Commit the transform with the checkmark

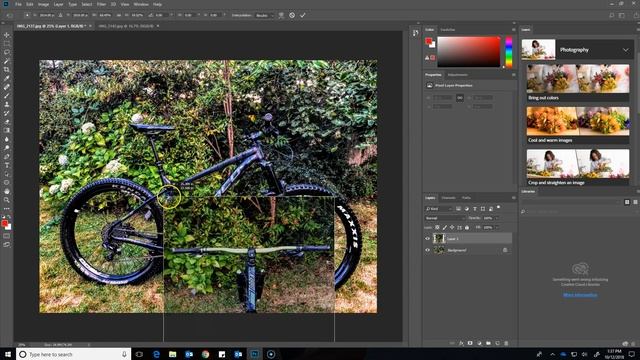coord(302,15)
